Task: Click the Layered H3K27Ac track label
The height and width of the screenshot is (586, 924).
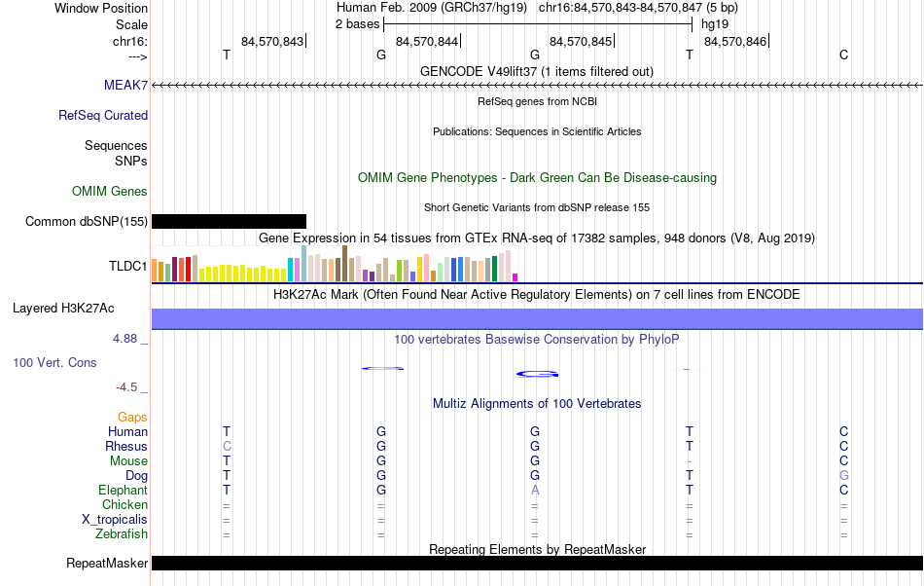Action: 63,308
